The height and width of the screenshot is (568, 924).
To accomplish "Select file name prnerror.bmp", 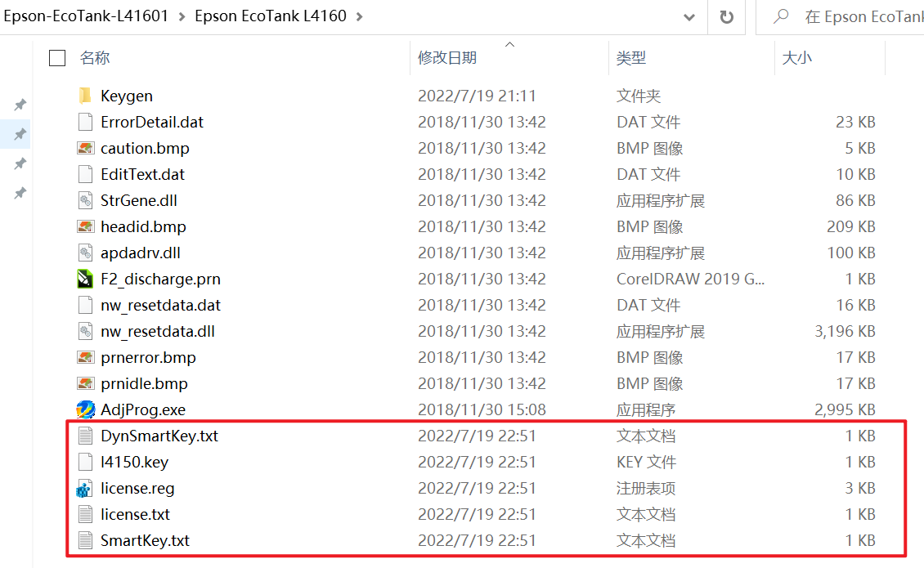I will pos(148,358).
